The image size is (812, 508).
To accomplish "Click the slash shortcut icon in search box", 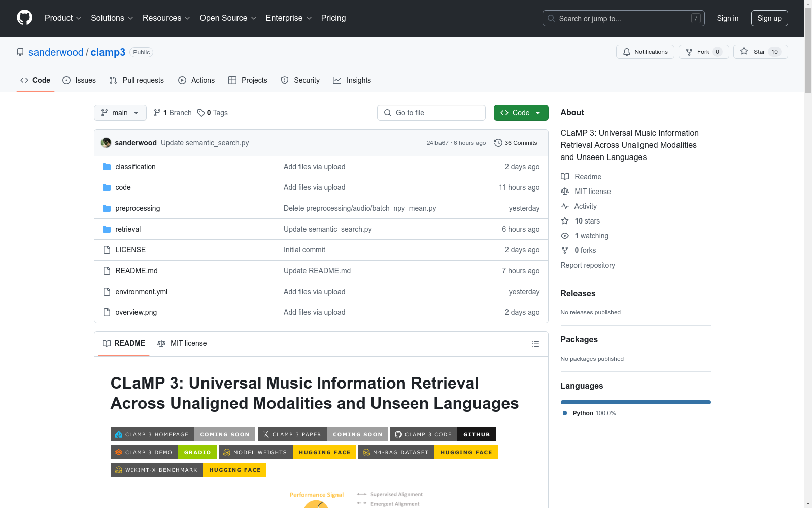I will click(x=696, y=18).
